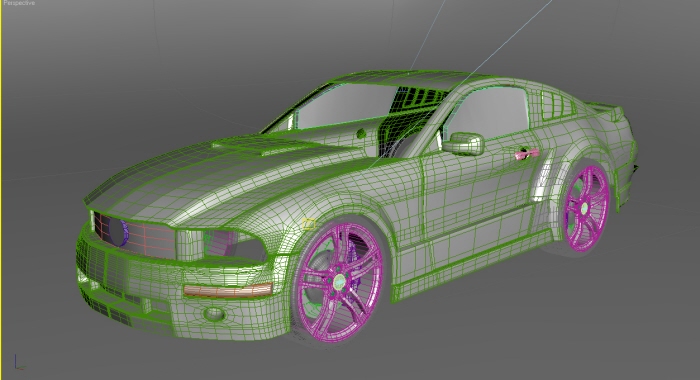Select the rear quarter window louvers

[557, 105]
